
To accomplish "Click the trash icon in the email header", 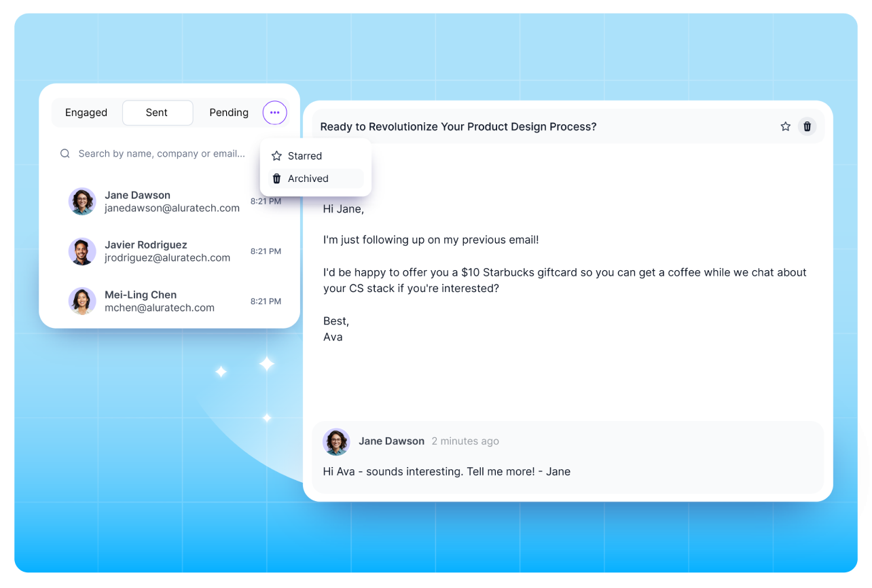I will pyautogui.click(x=807, y=126).
